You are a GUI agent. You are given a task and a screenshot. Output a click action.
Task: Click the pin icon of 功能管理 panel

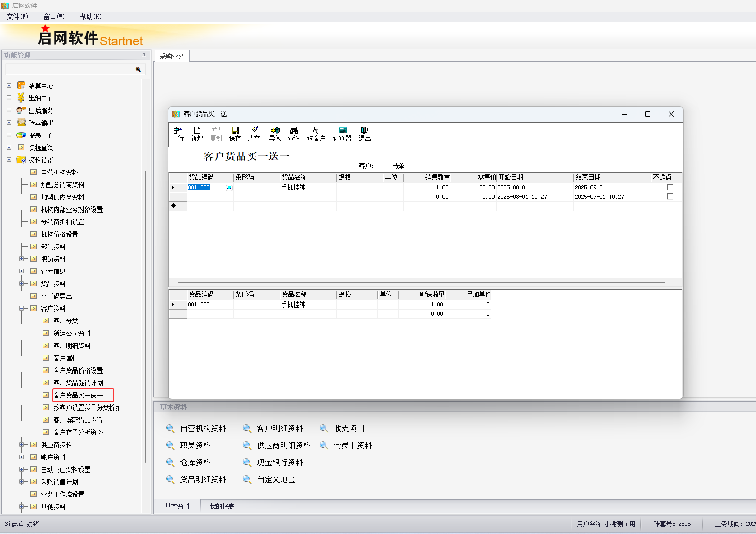pos(144,55)
